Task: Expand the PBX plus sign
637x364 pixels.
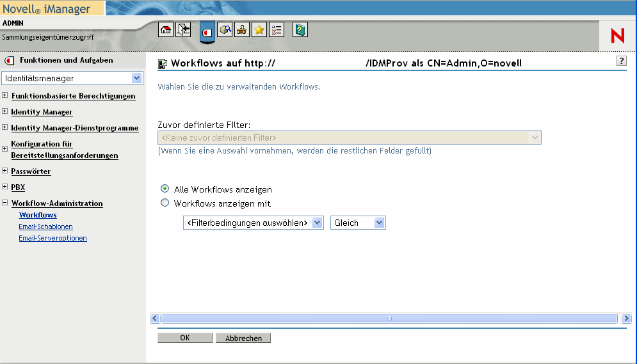Action: pos(5,187)
